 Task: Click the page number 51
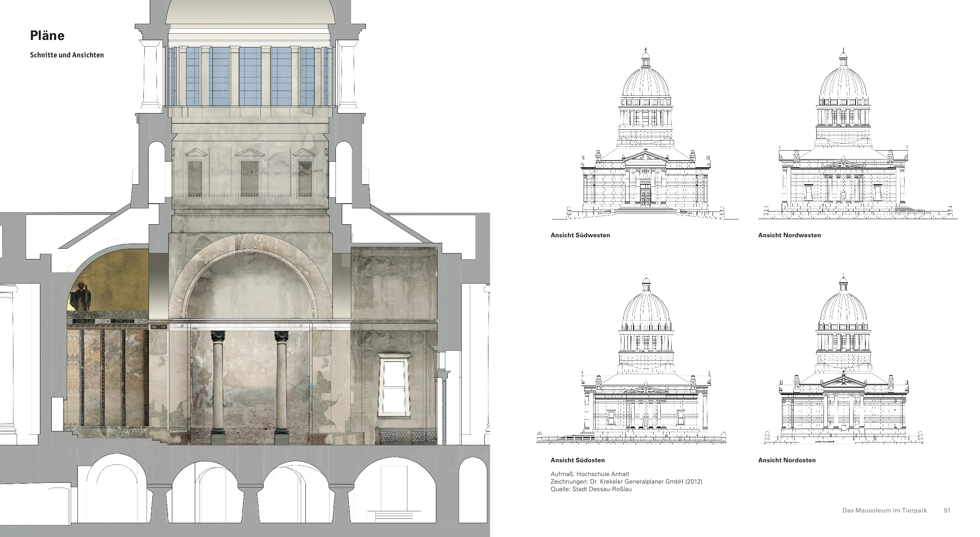(x=947, y=511)
